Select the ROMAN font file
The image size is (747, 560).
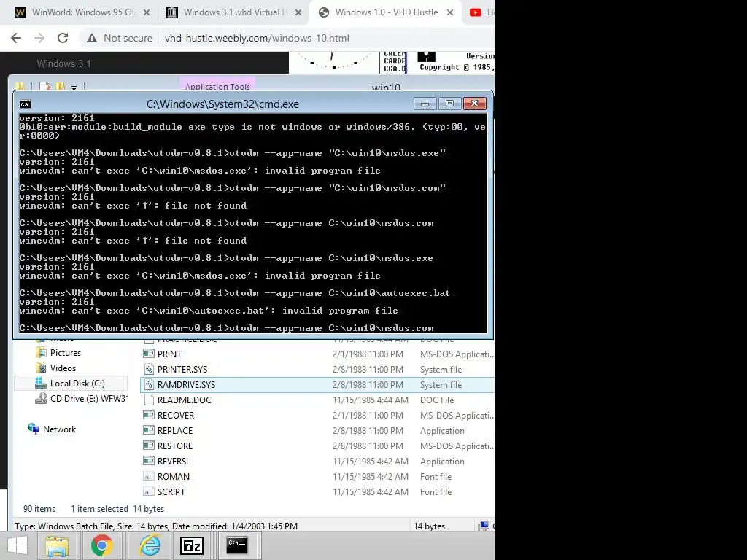pyautogui.click(x=174, y=477)
